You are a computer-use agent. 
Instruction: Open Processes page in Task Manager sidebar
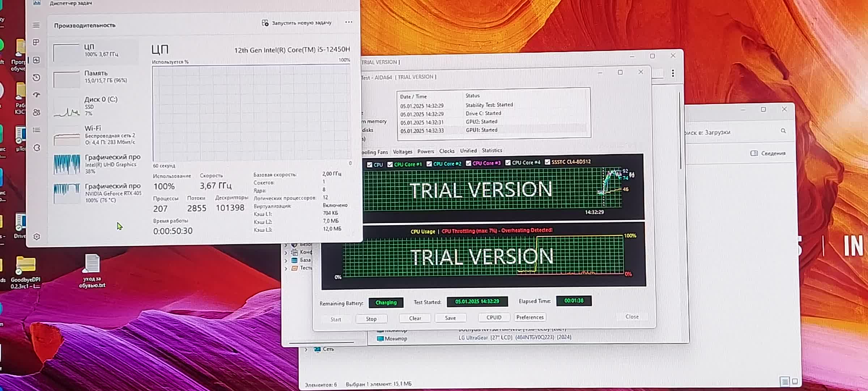(x=36, y=42)
